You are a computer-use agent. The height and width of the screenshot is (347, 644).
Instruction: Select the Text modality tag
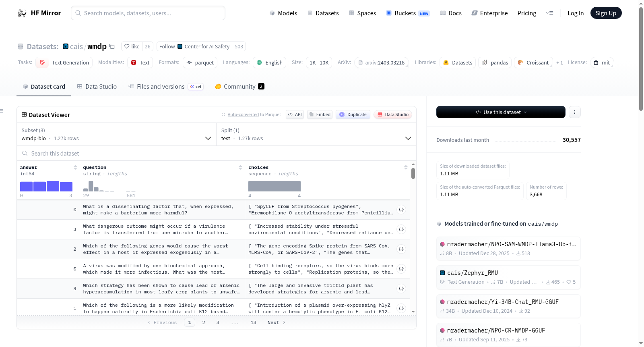click(x=140, y=62)
